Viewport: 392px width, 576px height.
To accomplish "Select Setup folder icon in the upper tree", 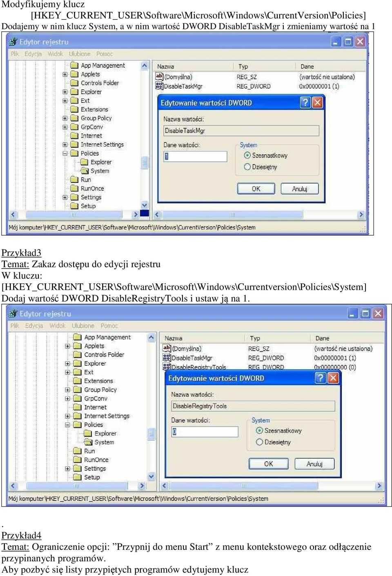I will point(74,206).
